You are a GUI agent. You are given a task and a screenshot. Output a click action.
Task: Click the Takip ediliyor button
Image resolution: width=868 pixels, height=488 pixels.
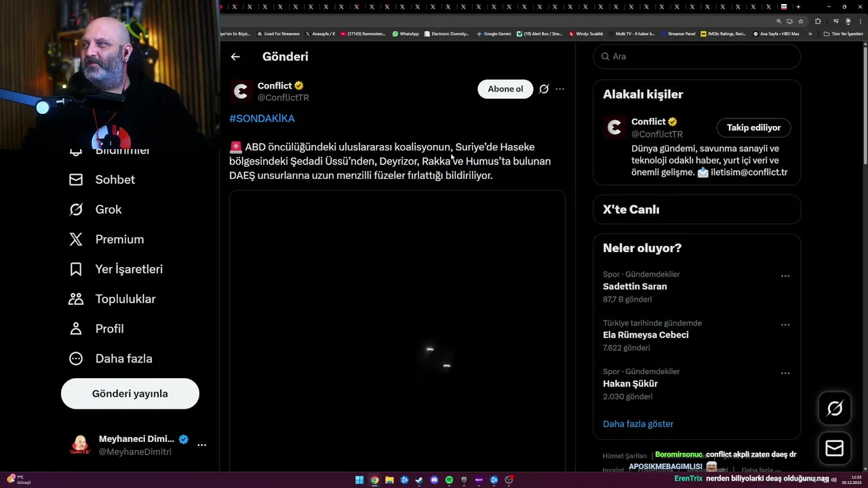[x=753, y=127]
